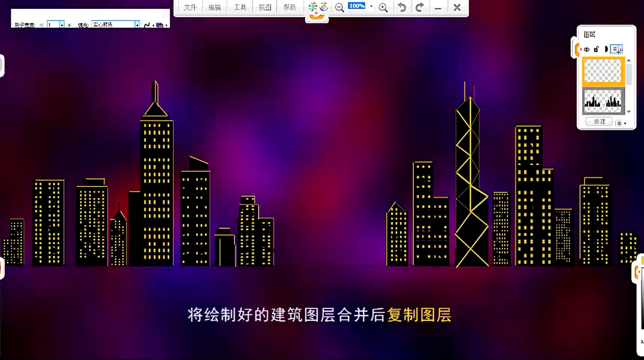Open layer options menu beside 新建 button
Viewport: 644px width, 360px height.
point(621,123)
